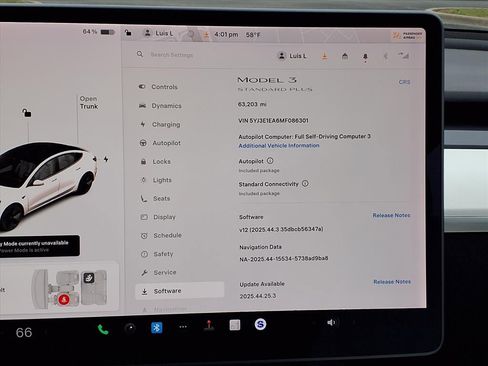Open the Luis L driver profile selector in settings header
Viewport: 488px width, 366px height.
292,56
